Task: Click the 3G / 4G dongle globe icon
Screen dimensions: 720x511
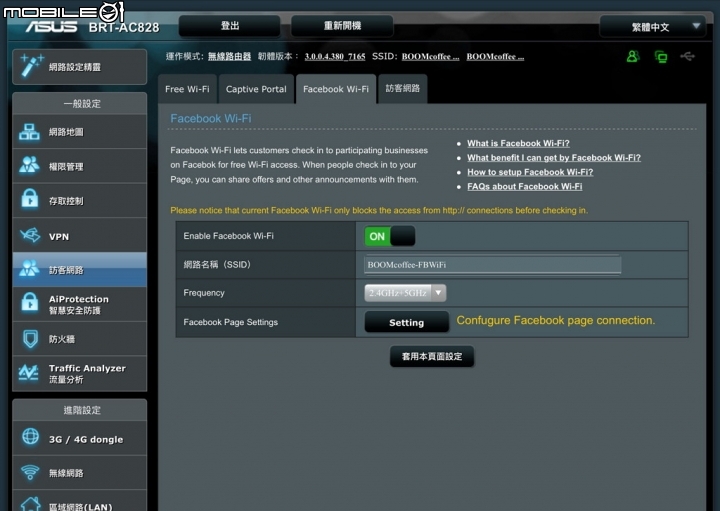Action: 30,436
